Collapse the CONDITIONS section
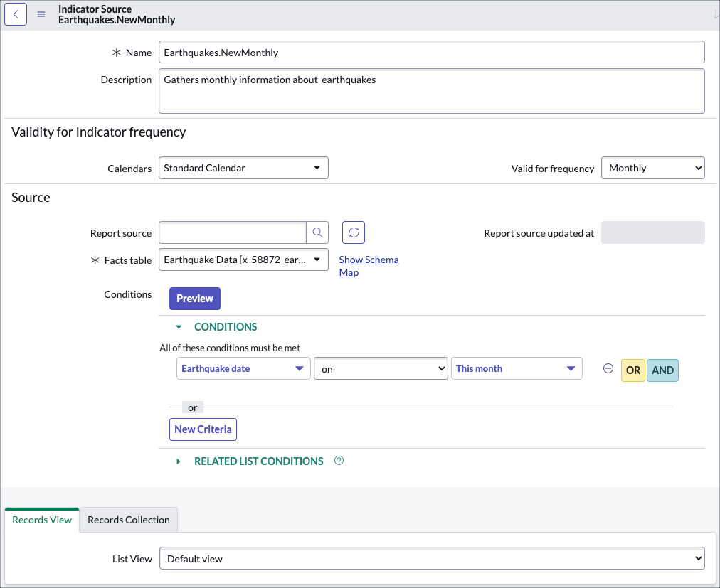 [x=179, y=326]
